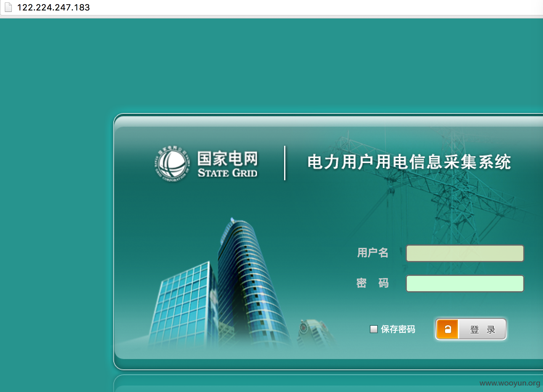The width and height of the screenshot is (543, 392).
Task: Click the page document icon in address bar
Action: 8,7
